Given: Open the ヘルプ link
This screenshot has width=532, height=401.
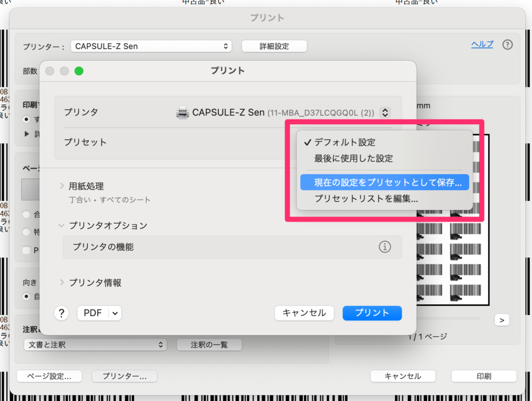Looking at the screenshot, I should (x=482, y=44).
